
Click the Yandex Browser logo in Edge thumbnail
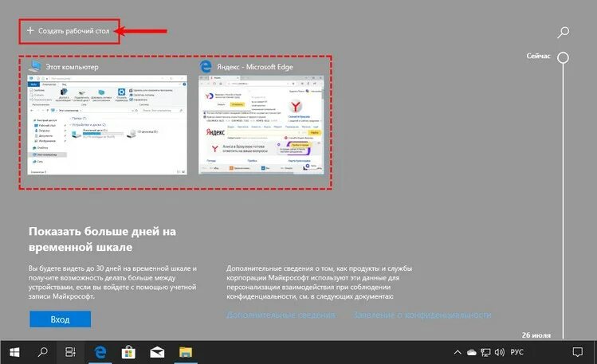point(296,107)
